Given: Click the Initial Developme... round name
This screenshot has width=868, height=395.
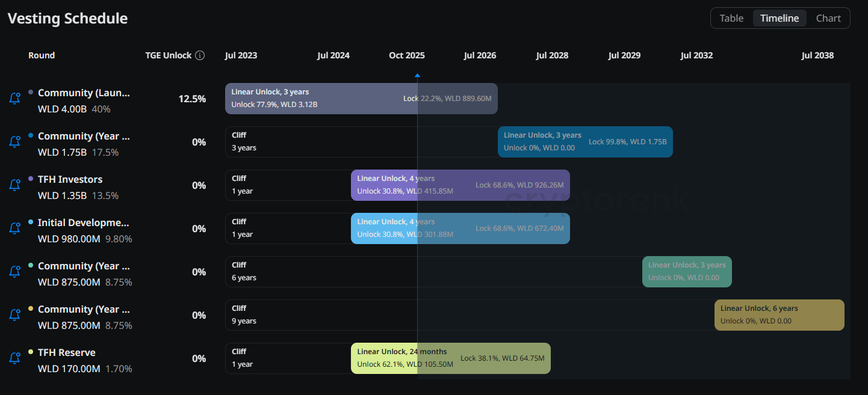Looking at the screenshot, I should click(83, 222).
